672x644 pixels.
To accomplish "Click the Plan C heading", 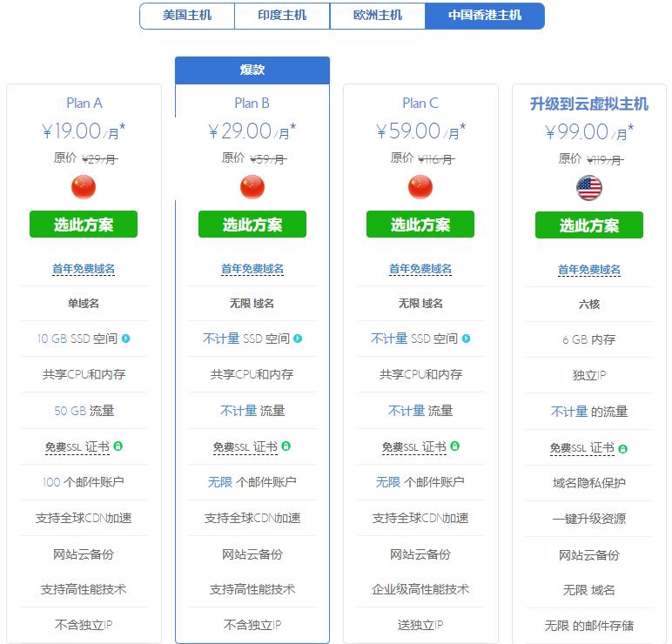I will click(x=420, y=103).
